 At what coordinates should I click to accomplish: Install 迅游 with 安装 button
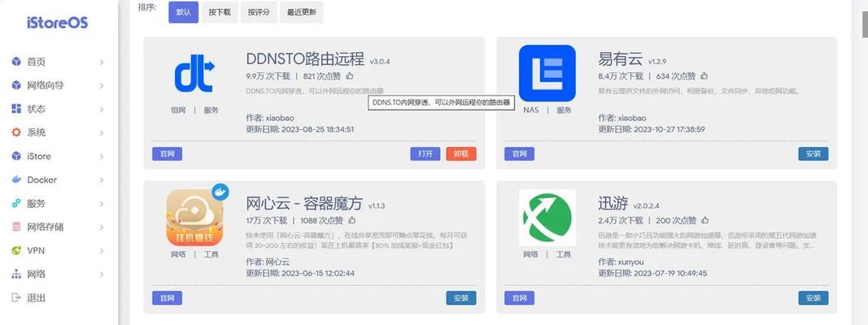(813, 298)
